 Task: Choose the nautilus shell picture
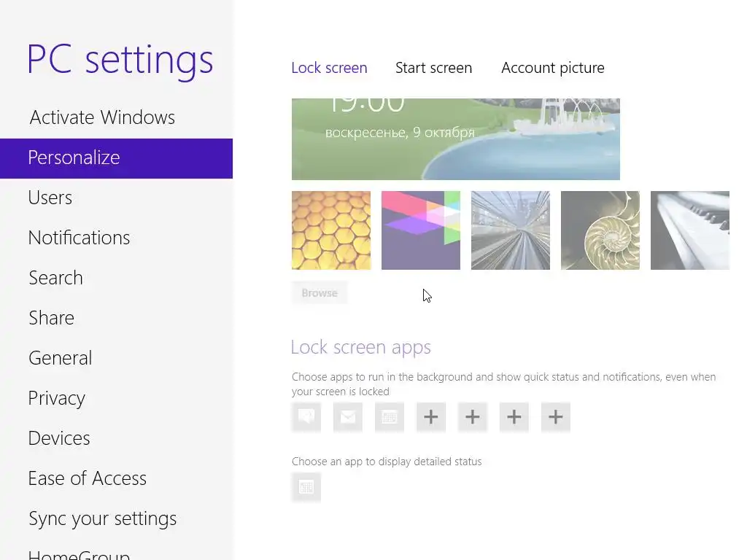pyautogui.click(x=600, y=230)
